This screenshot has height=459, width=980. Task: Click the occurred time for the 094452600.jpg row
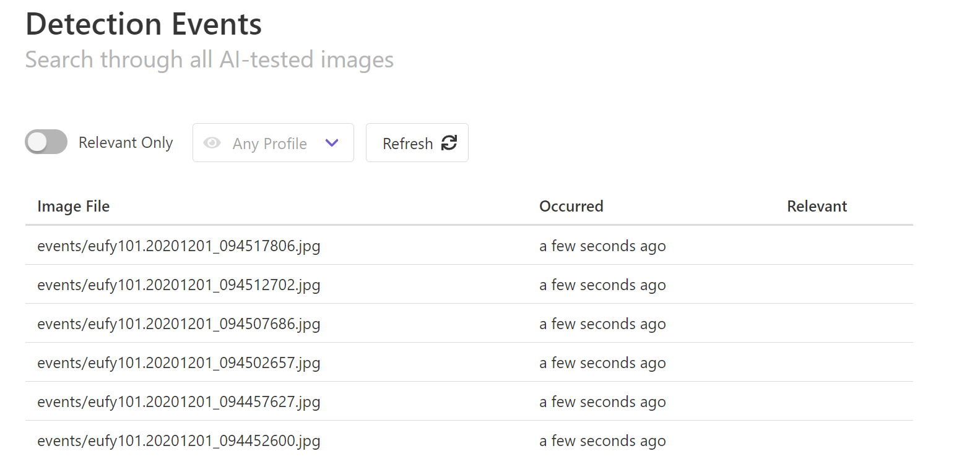[x=602, y=441]
